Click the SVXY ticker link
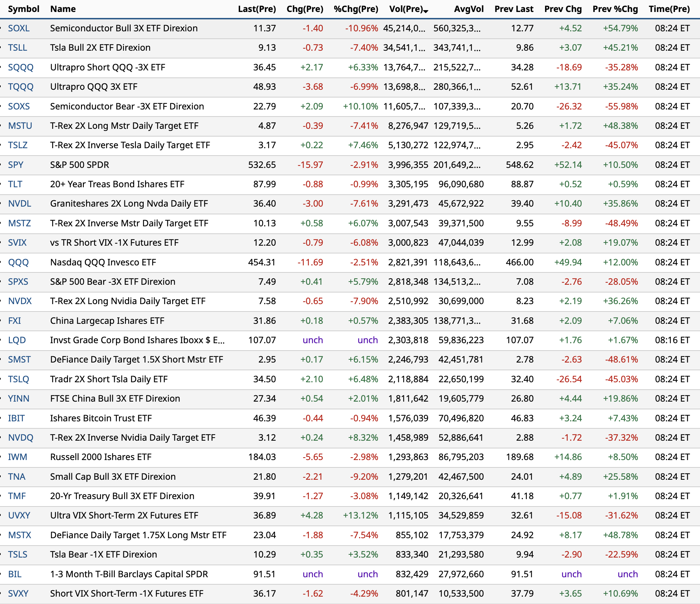The width and height of the screenshot is (700, 604). (18, 593)
